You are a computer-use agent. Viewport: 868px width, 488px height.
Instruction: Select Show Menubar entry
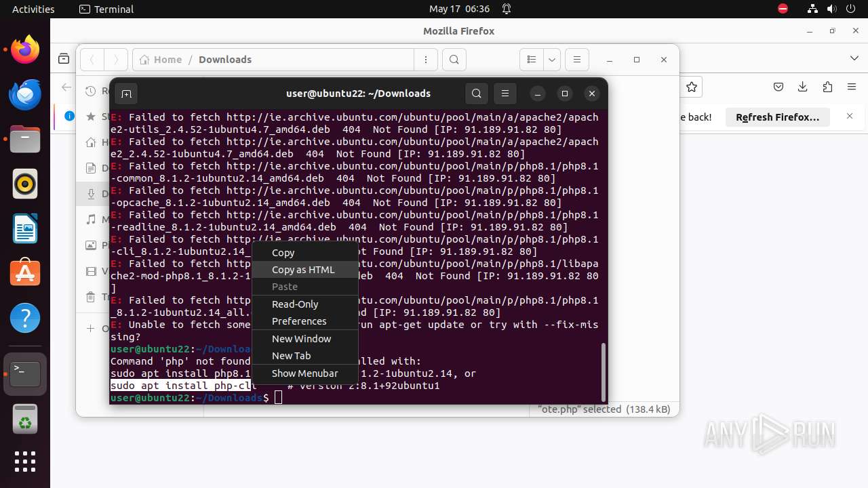pos(304,373)
